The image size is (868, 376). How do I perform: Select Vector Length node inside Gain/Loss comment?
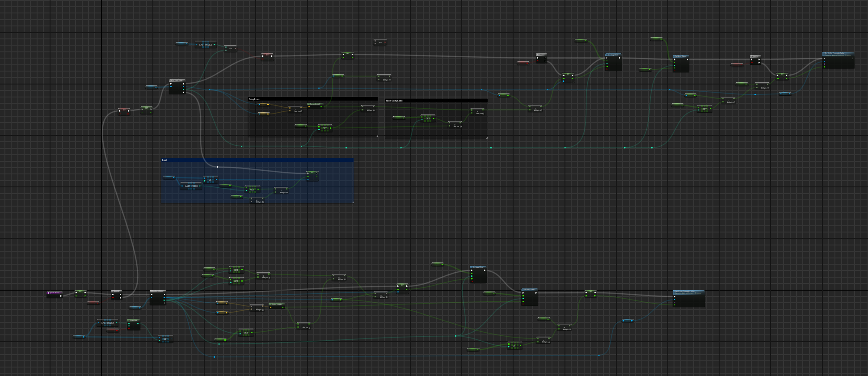pyautogui.click(x=315, y=105)
